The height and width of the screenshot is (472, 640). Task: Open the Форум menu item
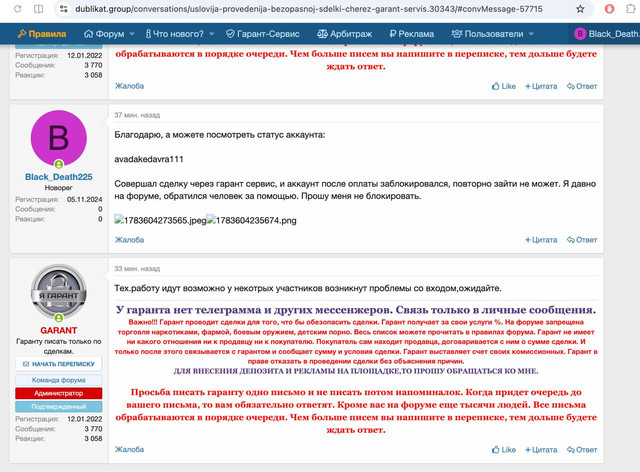(x=104, y=34)
